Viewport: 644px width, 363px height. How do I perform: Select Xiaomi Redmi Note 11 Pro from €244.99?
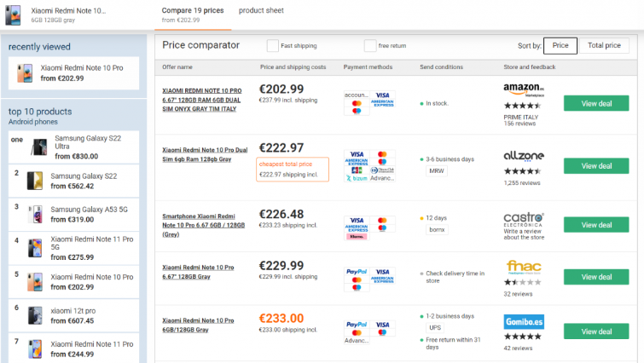pos(74,349)
